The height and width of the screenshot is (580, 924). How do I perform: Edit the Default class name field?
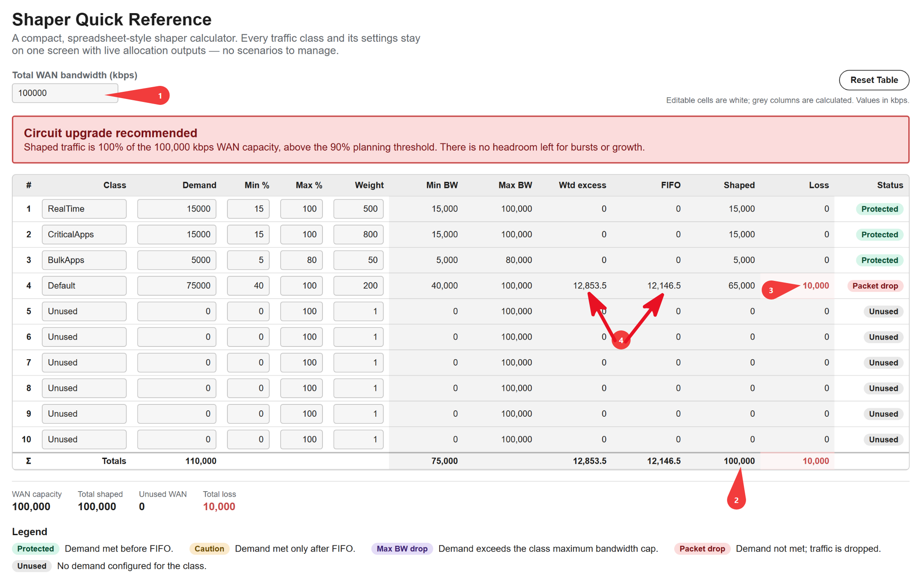tap(84, 286)
